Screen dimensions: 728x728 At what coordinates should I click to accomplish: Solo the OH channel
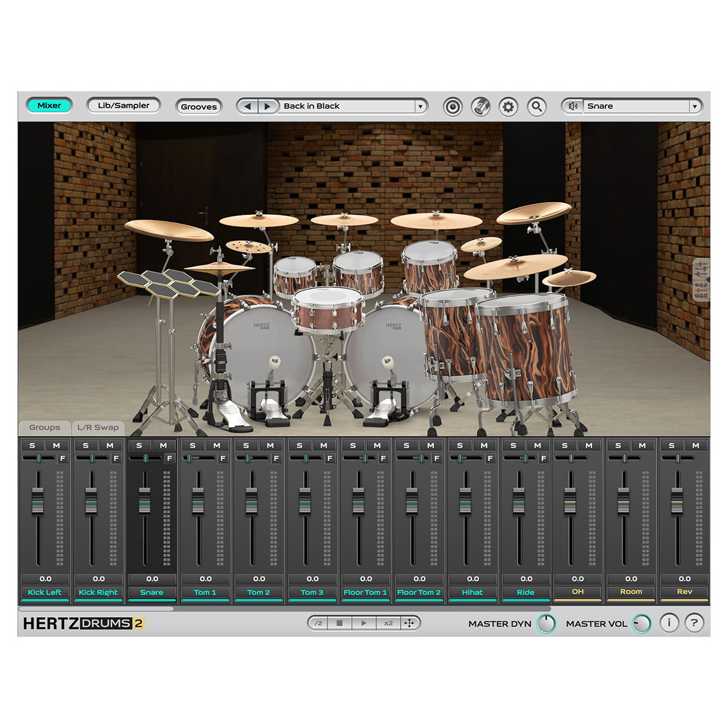pos(565,445)
